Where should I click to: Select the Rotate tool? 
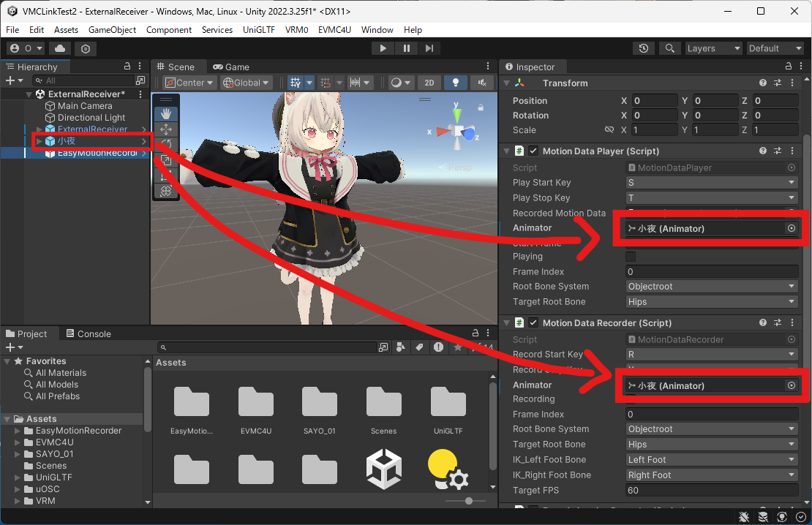pos(165,143)
